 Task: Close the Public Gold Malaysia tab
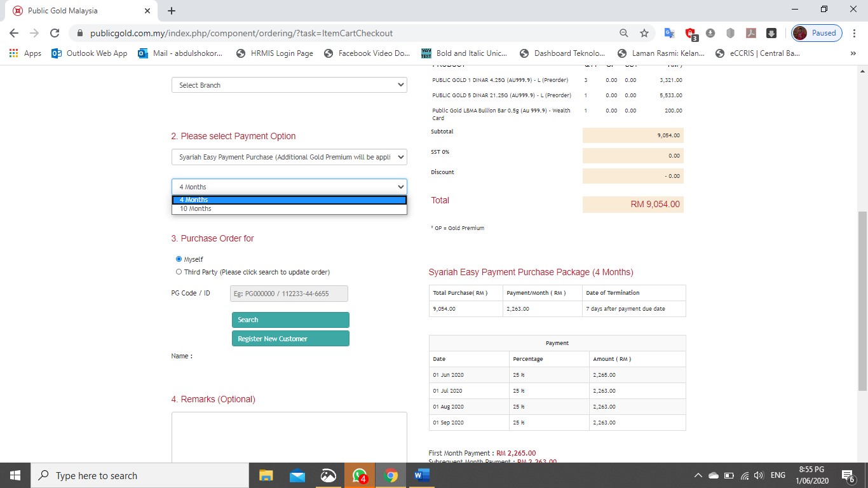tap(147, 11)
